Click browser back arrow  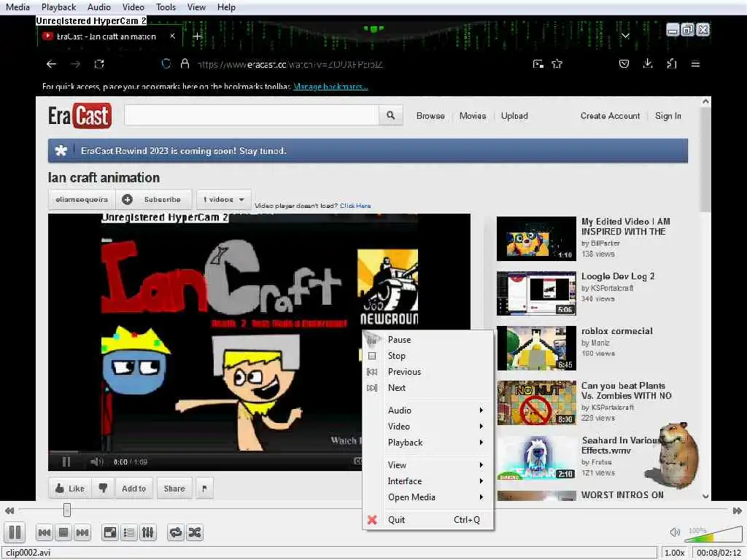(x=51, y=64)
